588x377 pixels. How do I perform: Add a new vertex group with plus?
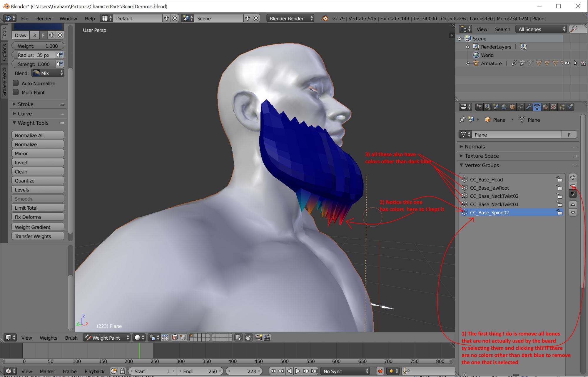(x=573, y=177)
